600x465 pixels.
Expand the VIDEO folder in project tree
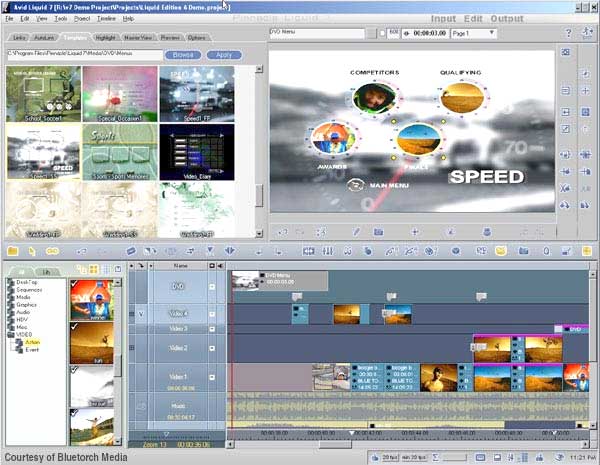tap(10, 334)
